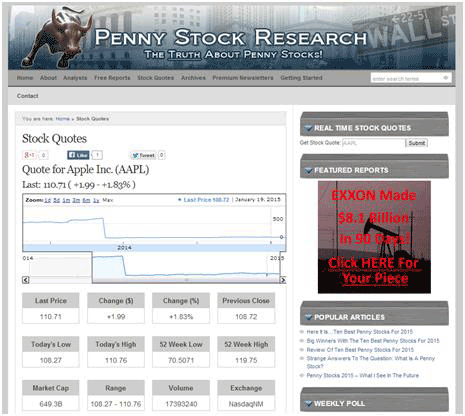The image size is (465, 416).
Task: Click the Submit button for stock quote
Action: coord(417,143)
